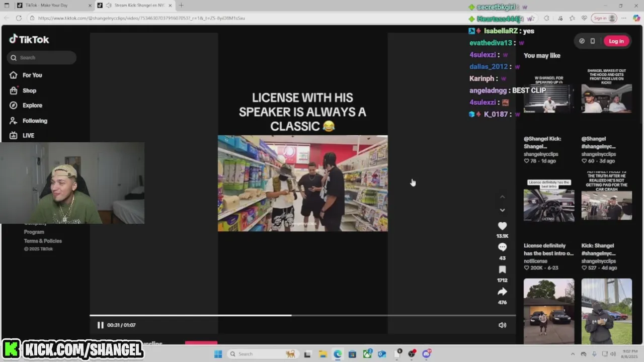Open the Xbox app in the taskbar
Viewport: 644px width, 362px height.
[367, 354]
